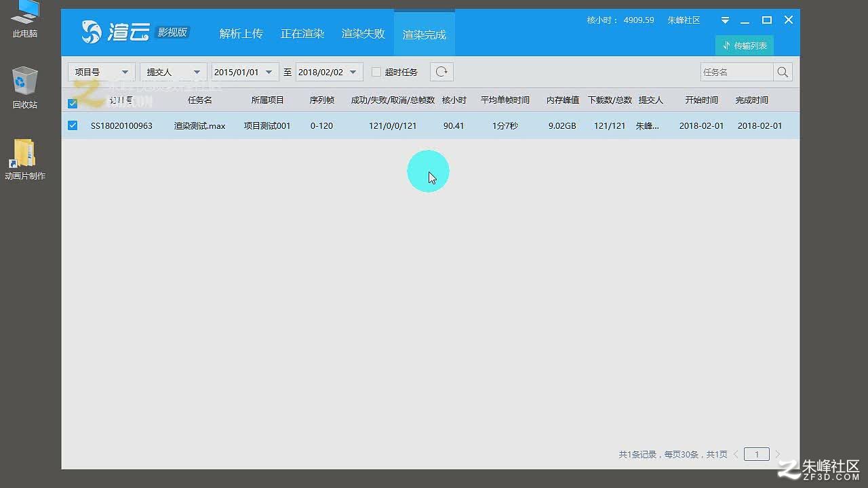This screenshot has height=488, width=868.
Task: Click the 内存峰值 column header
Action: click(x=563, y=100)
